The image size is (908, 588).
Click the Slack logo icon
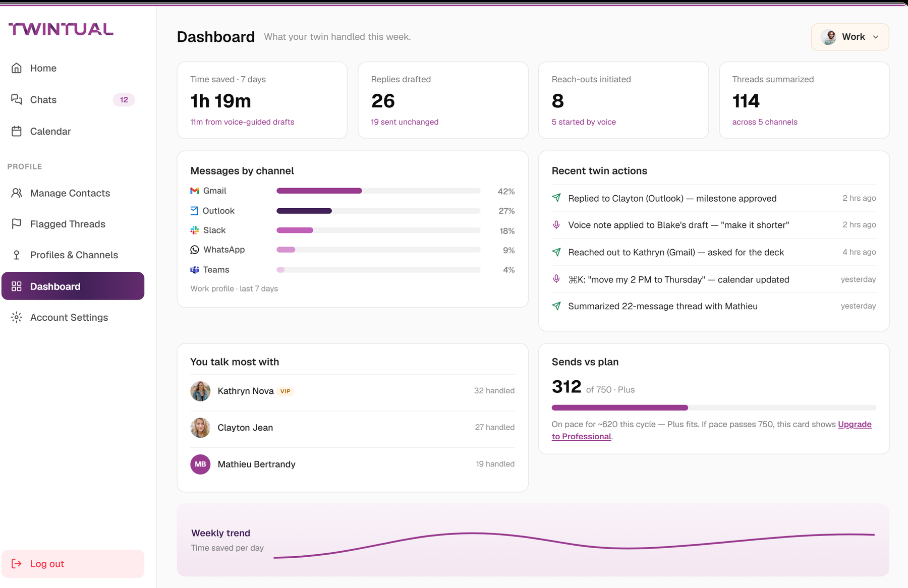tap(195, 230)
